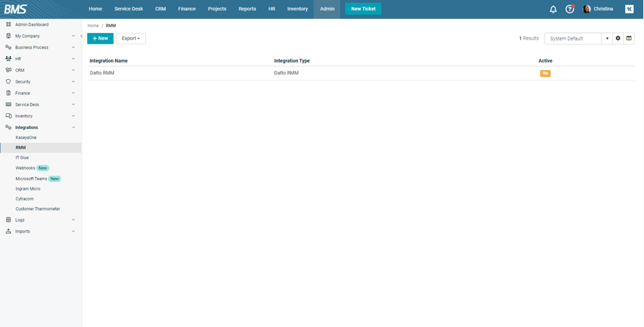Open Admin Dashboard from the sidebar
The width and height of the screenshot is (644, 327).
click(32, 24)
